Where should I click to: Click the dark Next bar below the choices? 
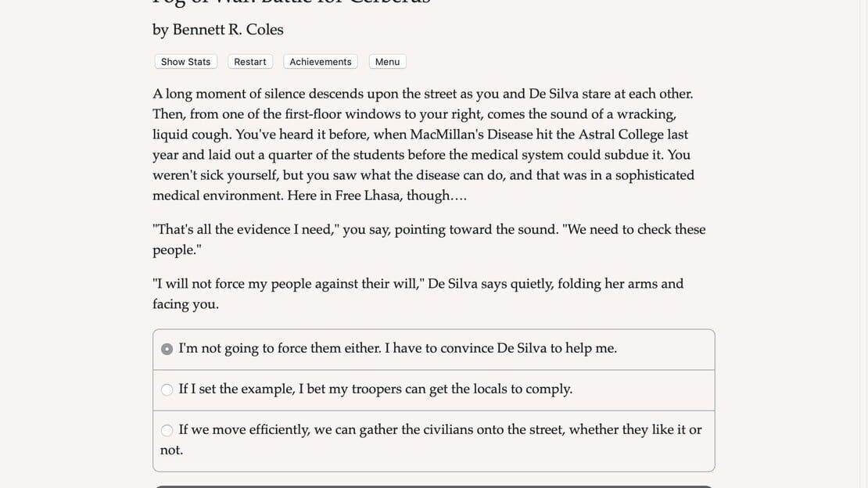point(434,486)
